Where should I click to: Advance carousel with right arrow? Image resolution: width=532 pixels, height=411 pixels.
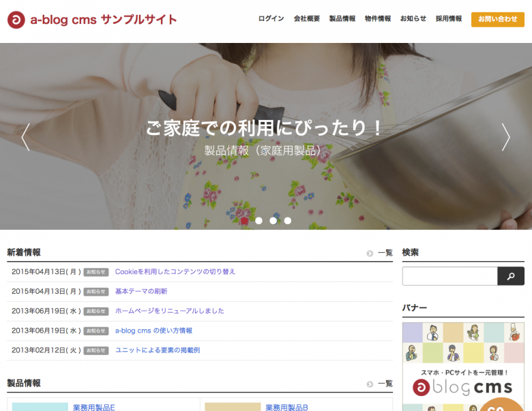(505, 136)
